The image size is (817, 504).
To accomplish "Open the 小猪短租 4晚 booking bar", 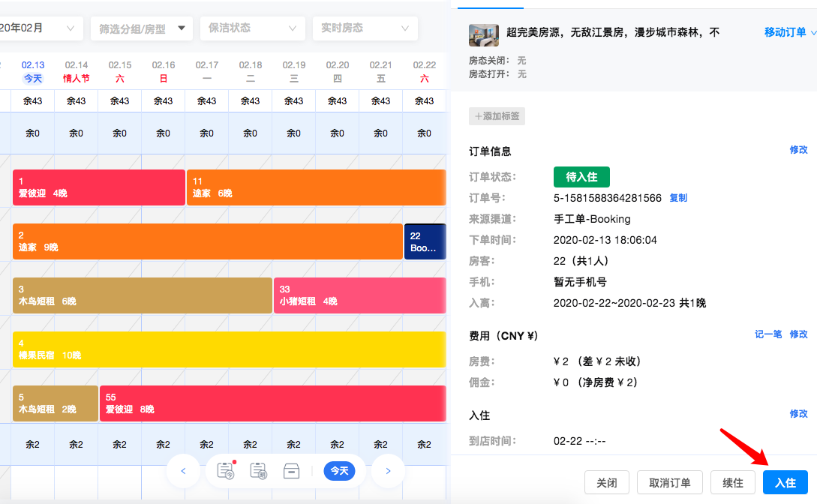I will coord(360,295).
